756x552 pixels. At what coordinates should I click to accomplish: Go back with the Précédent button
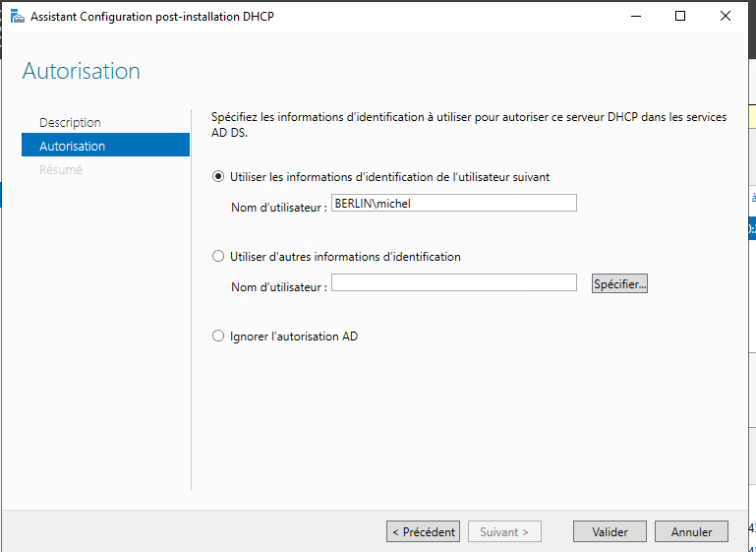coord(423,531)
